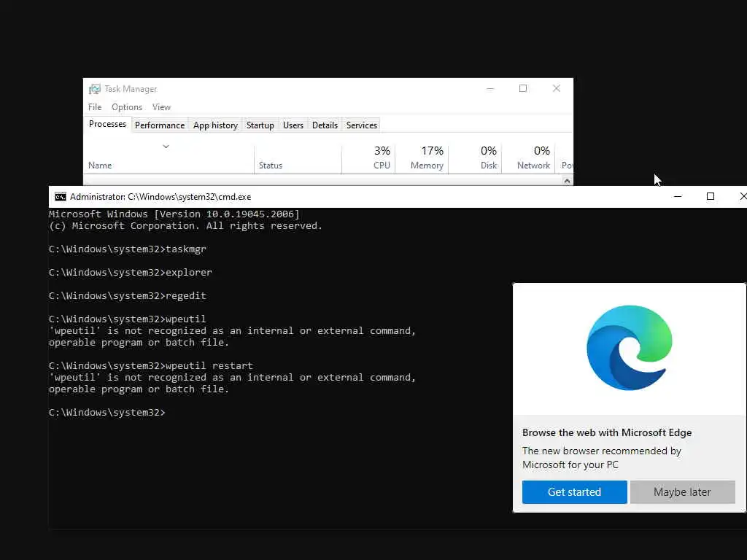The height and width of the screenshot is (560, 747).
Task: Open the Options menu in Task Manager
Action: click(x=127, y=107)
